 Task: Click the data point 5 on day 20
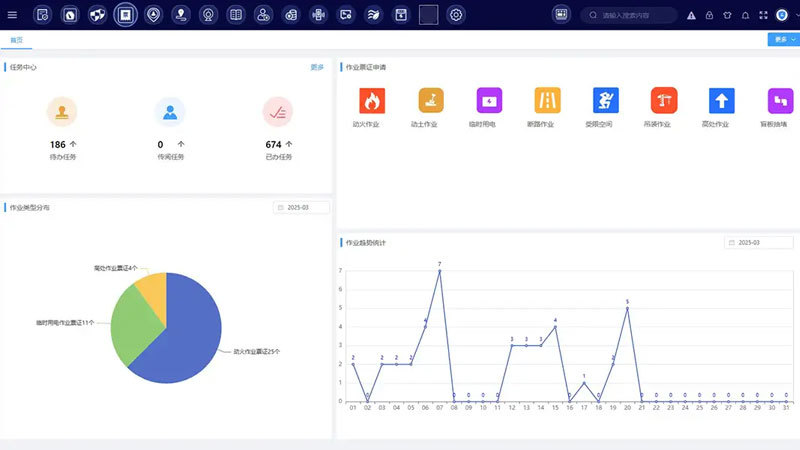pyautogui.click(x=627, y=308)
